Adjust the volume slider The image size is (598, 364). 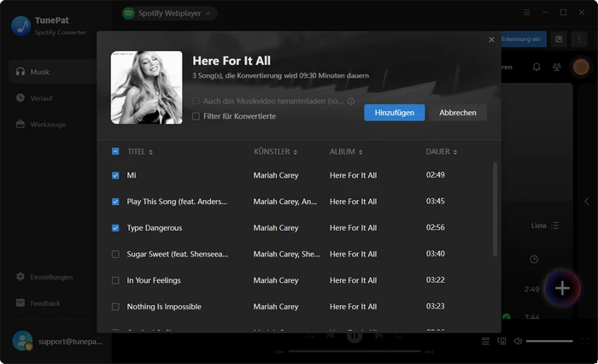click(x=549, y=341)
